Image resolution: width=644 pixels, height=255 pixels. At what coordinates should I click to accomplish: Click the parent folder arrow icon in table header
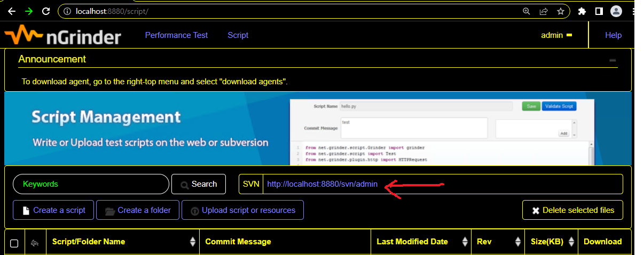[x=35, y=243]
